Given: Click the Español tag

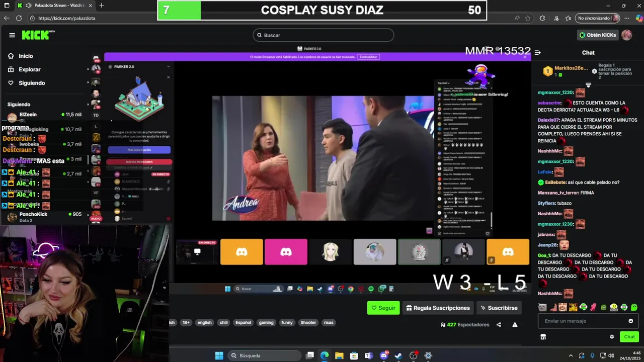Looking at the screenshot, I should [x=243, y=323].
